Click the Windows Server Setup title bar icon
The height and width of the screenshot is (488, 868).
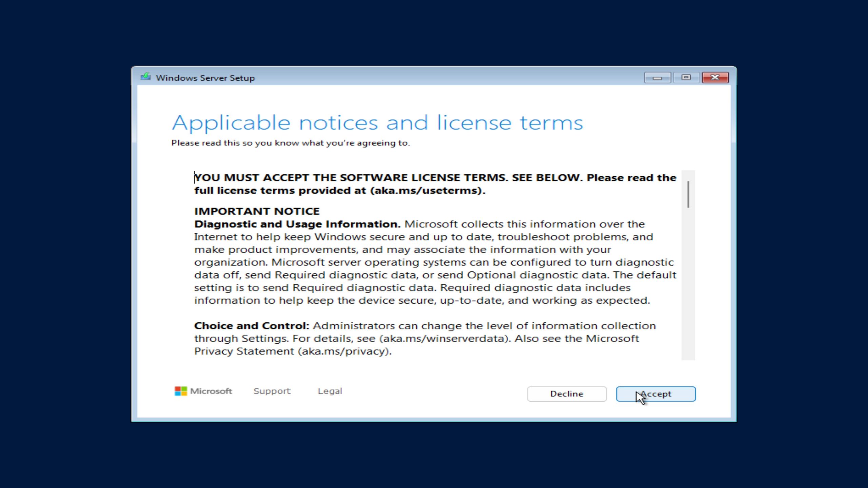(146, 77)
